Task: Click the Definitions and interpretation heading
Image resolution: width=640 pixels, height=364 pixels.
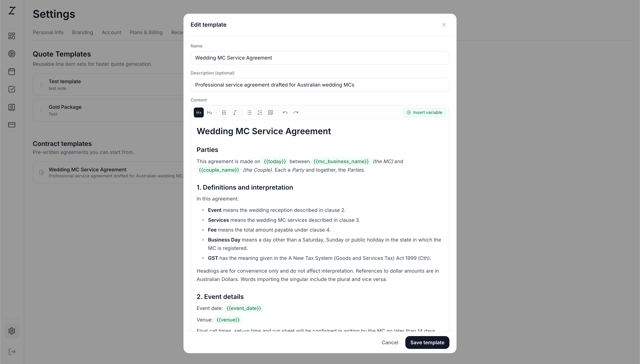Action: click(245, 188)
